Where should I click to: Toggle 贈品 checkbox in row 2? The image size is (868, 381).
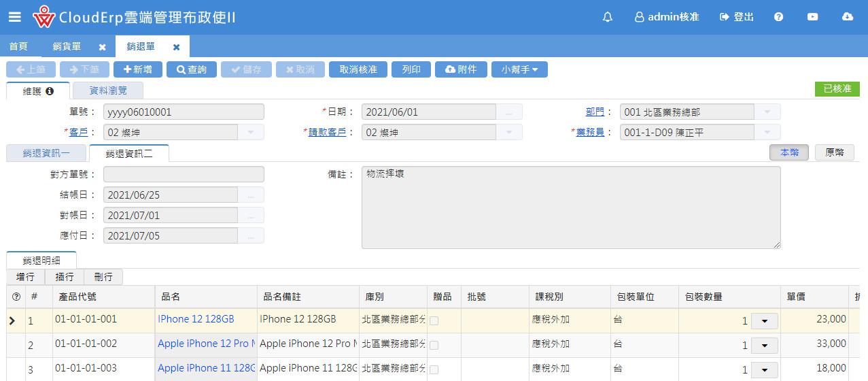(x=434, y=345)
